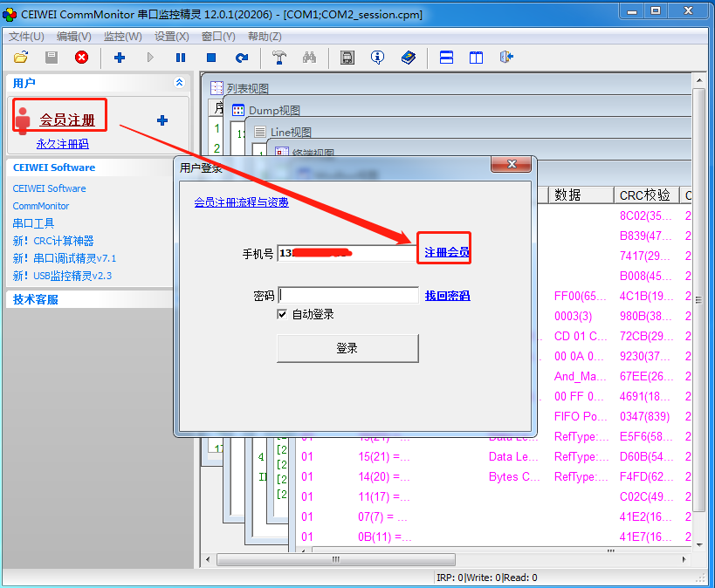Click the 手机号 input field
The image size is (715, 588).
point(347,253)
